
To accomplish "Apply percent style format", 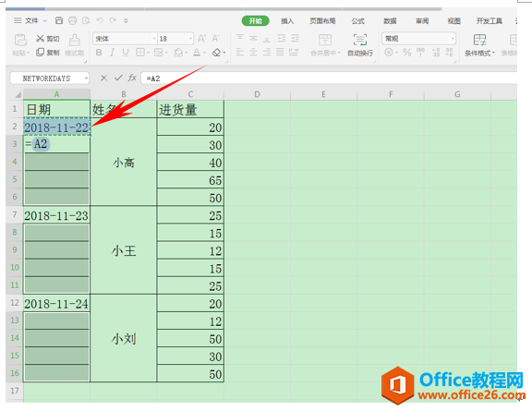I will (x=407, y=53).
